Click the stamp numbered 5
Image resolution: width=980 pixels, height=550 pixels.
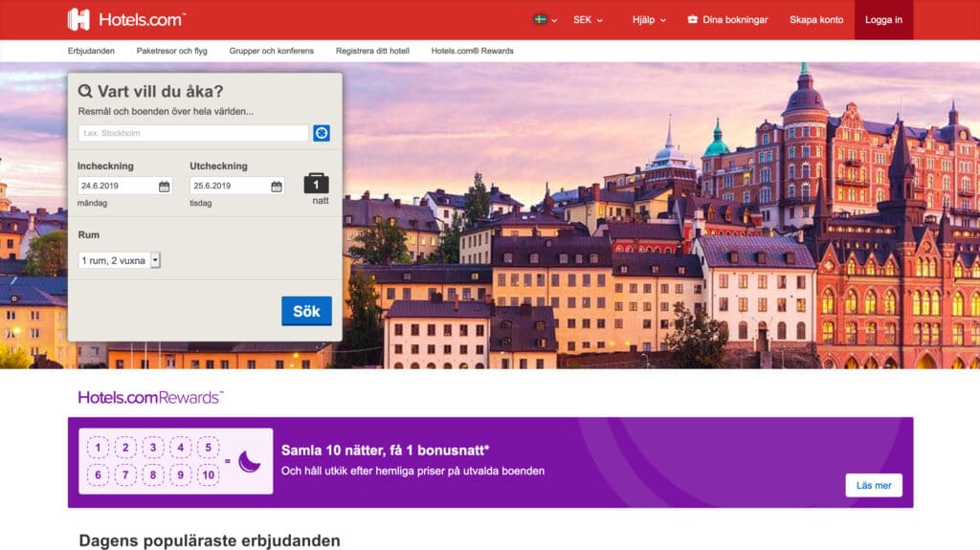[x=208, y=448]
